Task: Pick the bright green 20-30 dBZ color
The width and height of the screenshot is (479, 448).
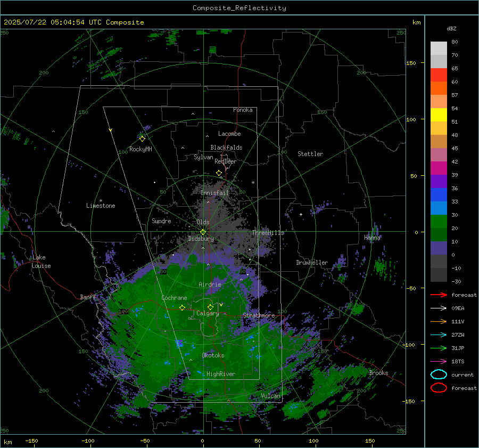Action: pos(439,222)
